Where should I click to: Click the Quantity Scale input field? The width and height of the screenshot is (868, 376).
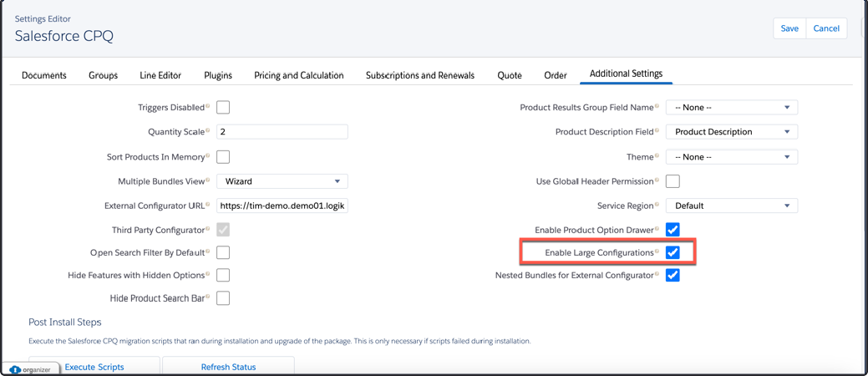282,132
